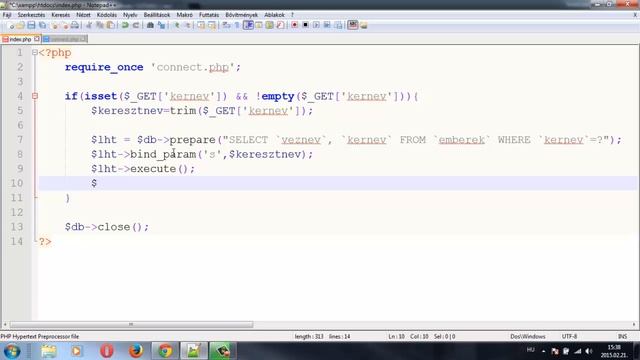The height and width of the screenshot is (360, 640).
Task: Click the Save All toolbar icon
Action: [42, 25]
